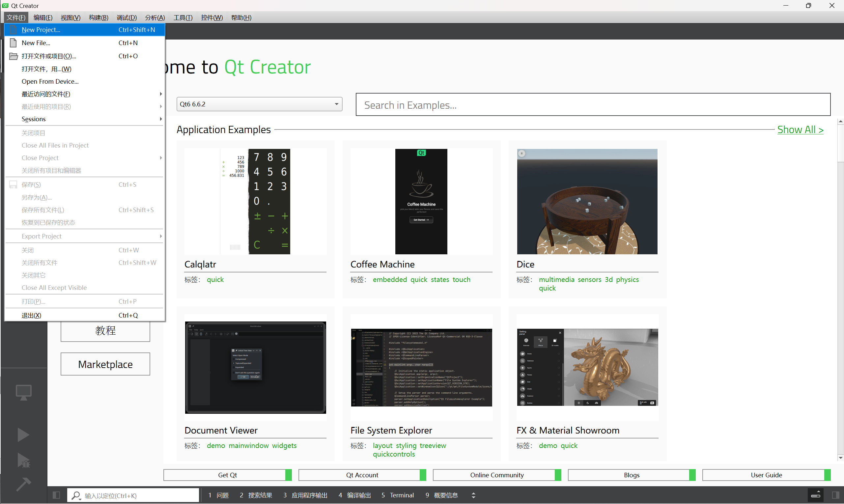Build the project with the hammer icon

click(x=23, y=484)
